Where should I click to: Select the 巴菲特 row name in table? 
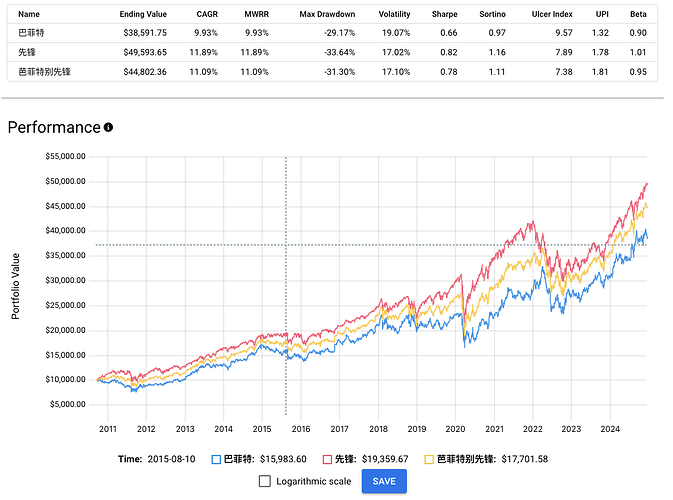(32, 32)
